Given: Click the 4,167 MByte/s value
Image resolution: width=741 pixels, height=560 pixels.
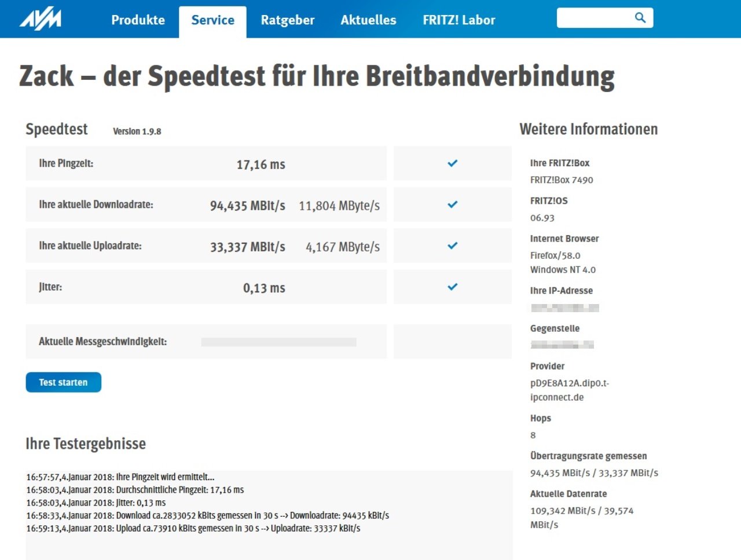Looking at the screenshot, I should point(343,247).
